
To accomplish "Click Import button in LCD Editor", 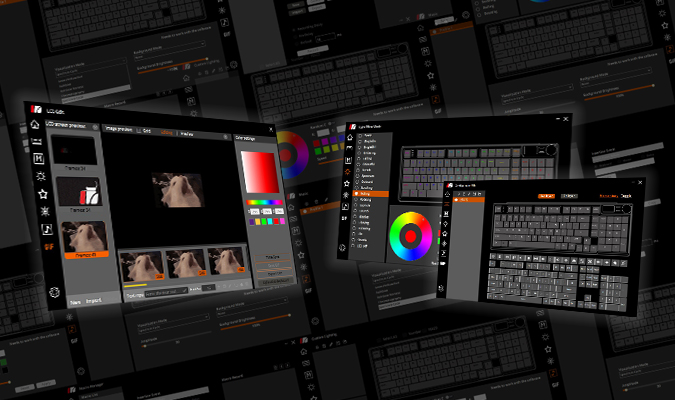I will coord(93,301).
